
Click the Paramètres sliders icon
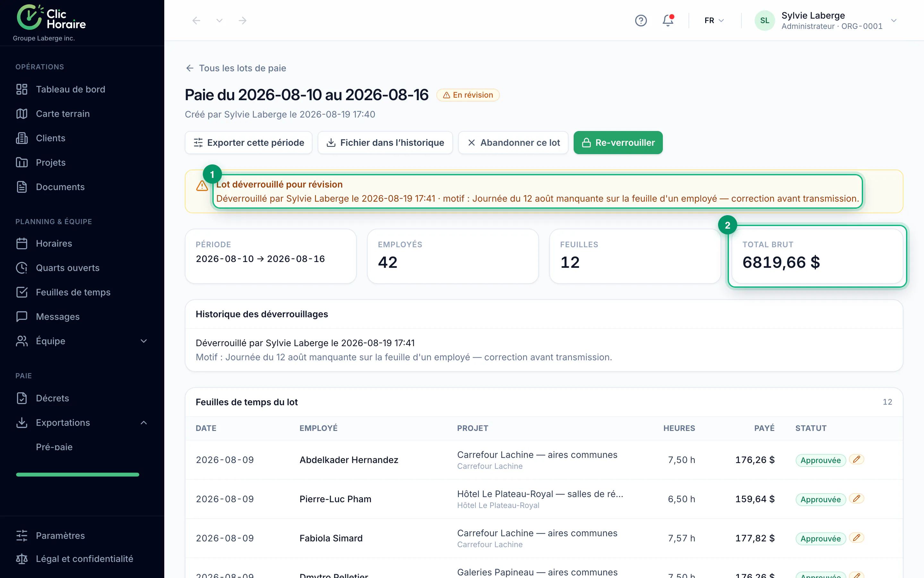tap(22, 536)
